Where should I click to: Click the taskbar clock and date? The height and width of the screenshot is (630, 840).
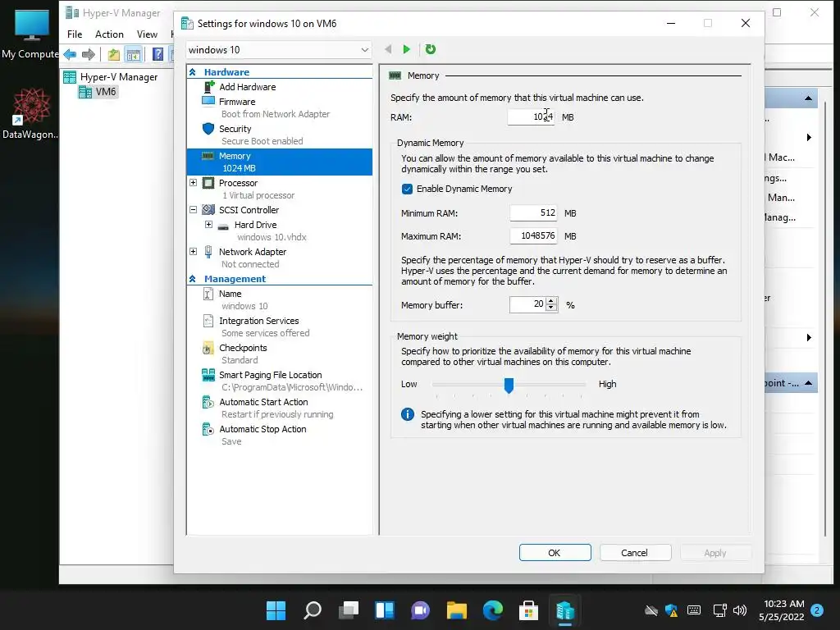(782, 610)
